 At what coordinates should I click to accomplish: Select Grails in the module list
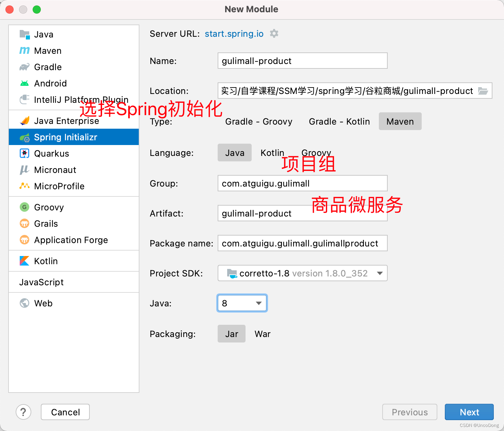click(x=74, y=224)
